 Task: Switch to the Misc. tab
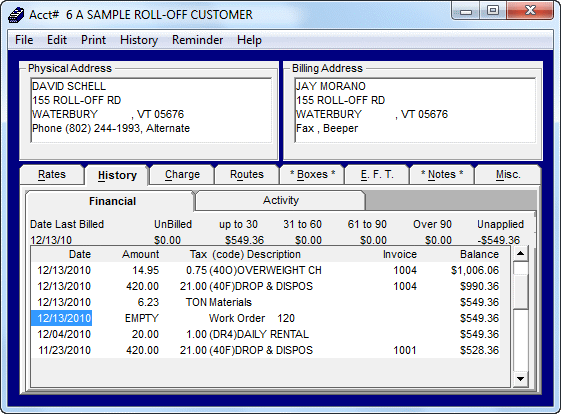tap(508, 175)
